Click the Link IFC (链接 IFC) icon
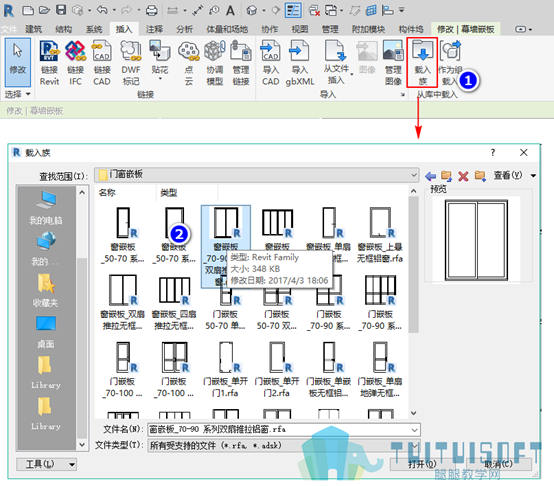The width and height of the screenshot is (554, 486). (x=75, y=63)
